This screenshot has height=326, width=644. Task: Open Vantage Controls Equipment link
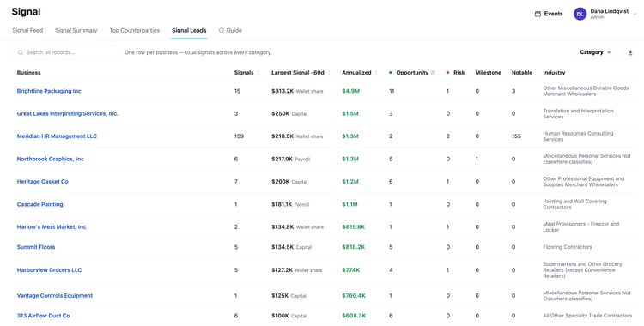[x=55, y=296]
